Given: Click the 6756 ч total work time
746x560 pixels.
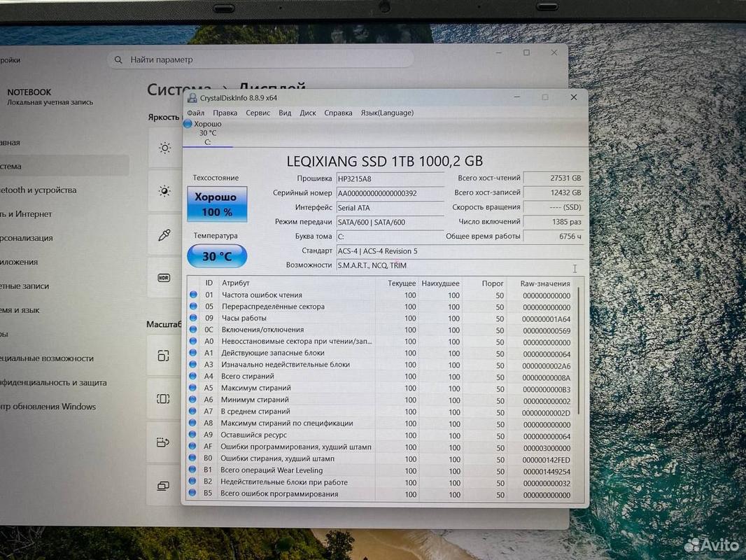Looking at the screenshot, I should [x=554, y=236].
